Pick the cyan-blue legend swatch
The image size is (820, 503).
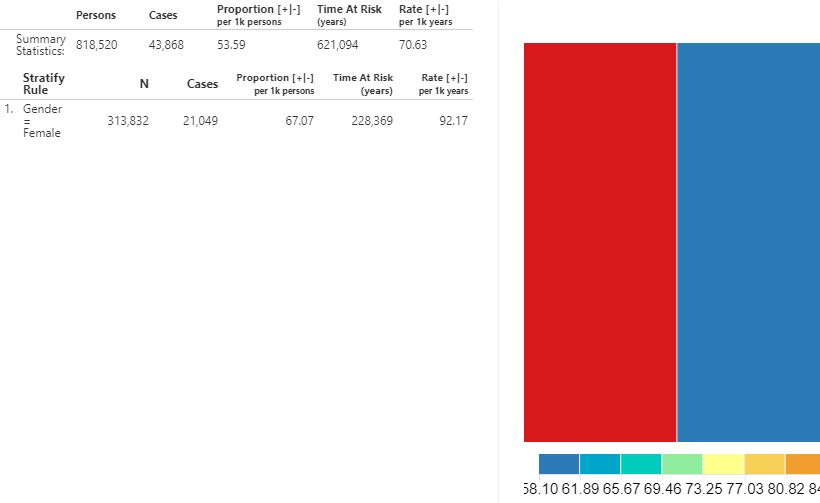pyautogui.click(x=600, y=464)
